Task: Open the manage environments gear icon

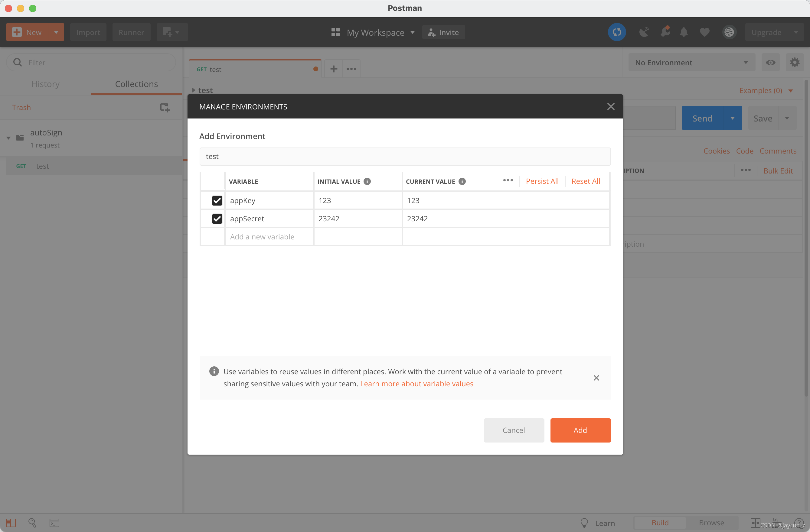Action: coord(795,63)
